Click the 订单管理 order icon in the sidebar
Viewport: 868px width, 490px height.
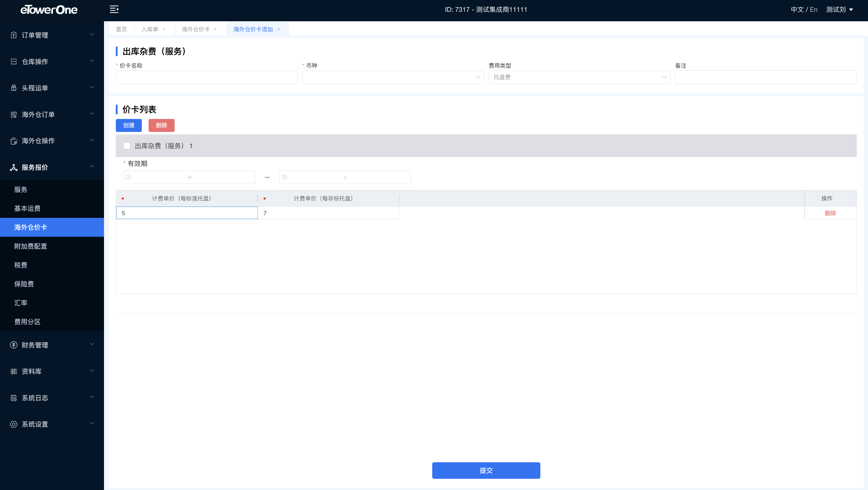[14, 35]
